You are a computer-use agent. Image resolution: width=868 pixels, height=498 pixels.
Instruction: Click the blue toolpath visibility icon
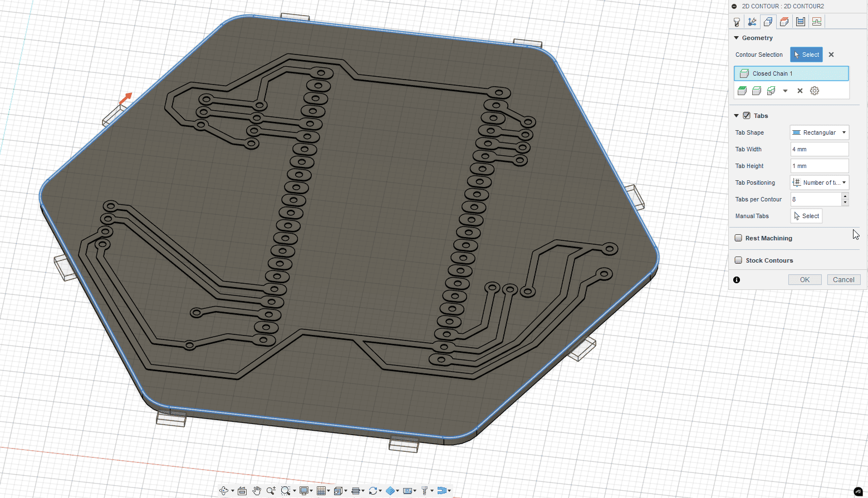[442, 491]
